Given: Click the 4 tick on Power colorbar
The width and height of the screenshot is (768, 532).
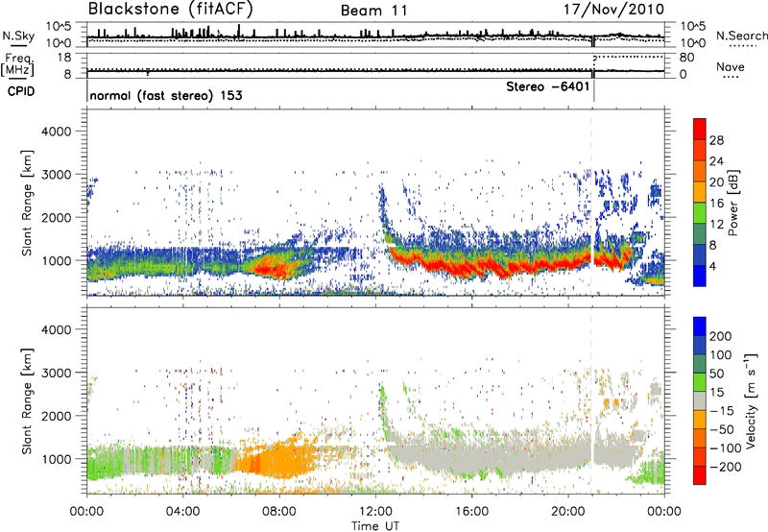Looking at the screenshot, I should tap(713, 266).
